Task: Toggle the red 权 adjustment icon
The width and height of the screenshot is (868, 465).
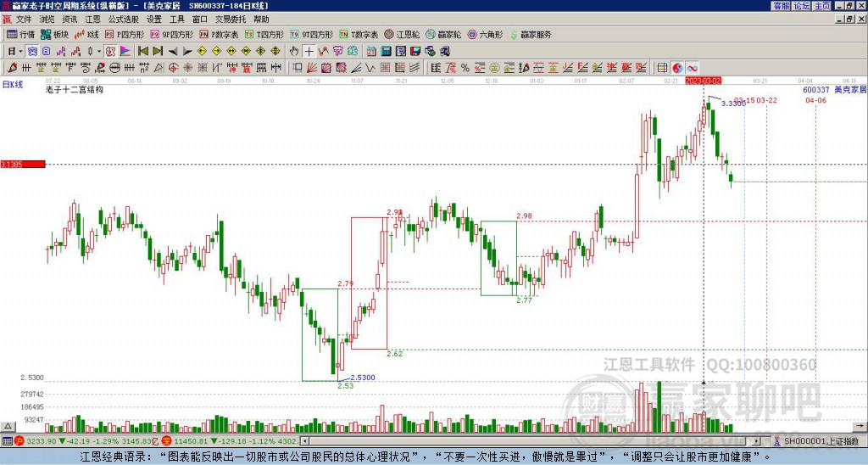Action: [110, 52]
